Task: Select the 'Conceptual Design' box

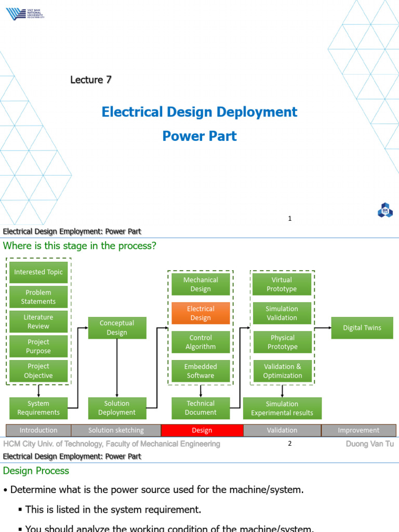Action: (x=117, y=328)
